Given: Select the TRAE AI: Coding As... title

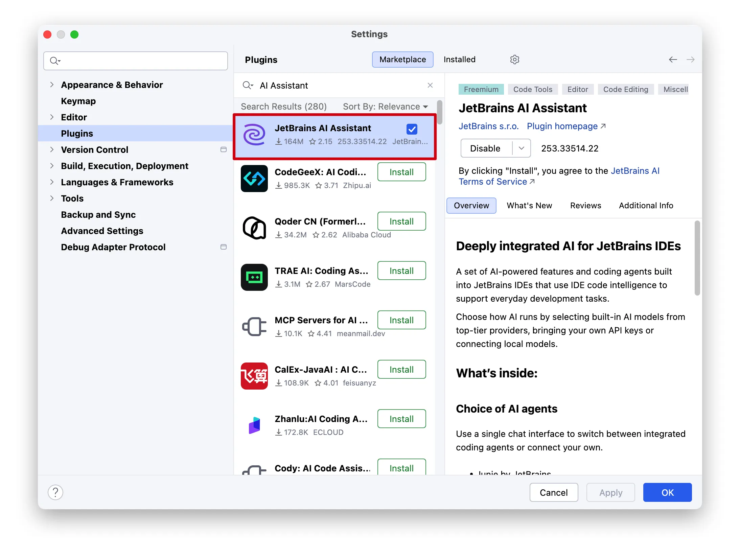Looking at the screenshot, I should 321,271.
